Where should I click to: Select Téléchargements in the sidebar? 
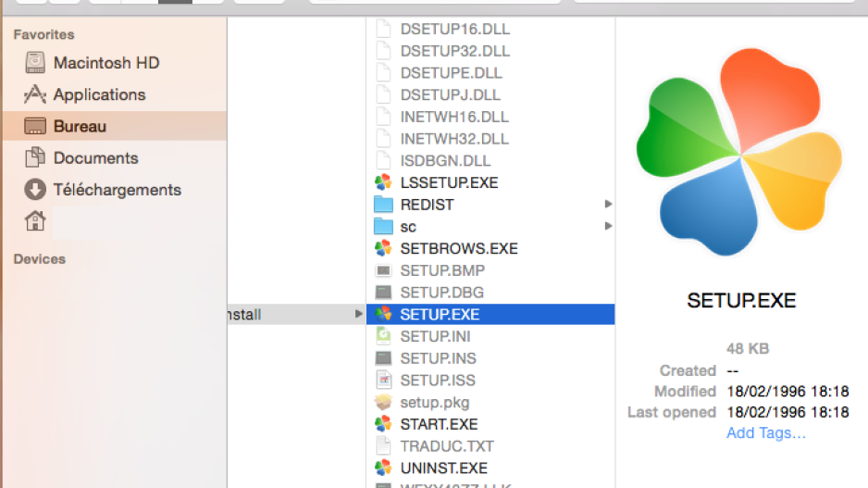click(x=118, y=190)
